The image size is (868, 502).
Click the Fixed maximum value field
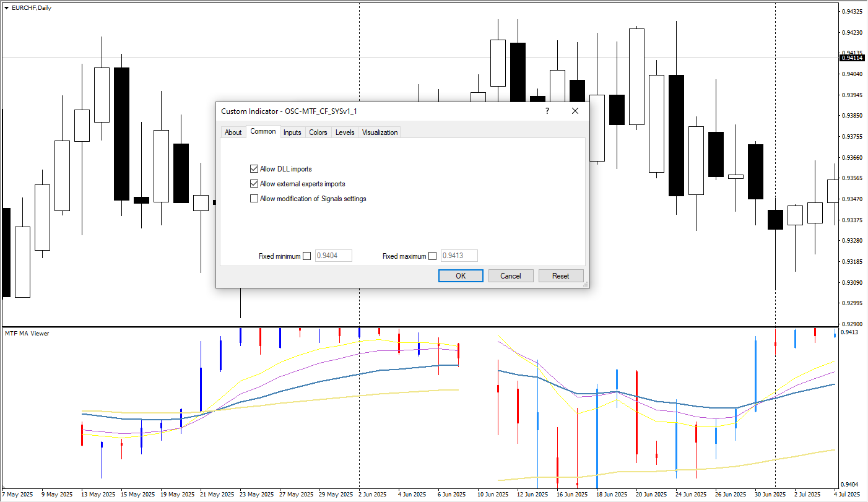[x=459, y=256]
